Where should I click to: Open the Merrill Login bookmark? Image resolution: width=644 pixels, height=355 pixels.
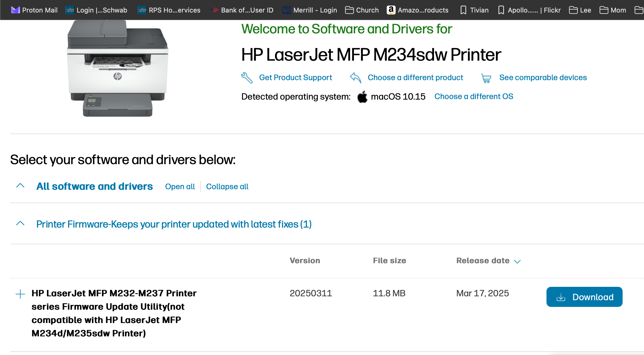pos(310,10)
